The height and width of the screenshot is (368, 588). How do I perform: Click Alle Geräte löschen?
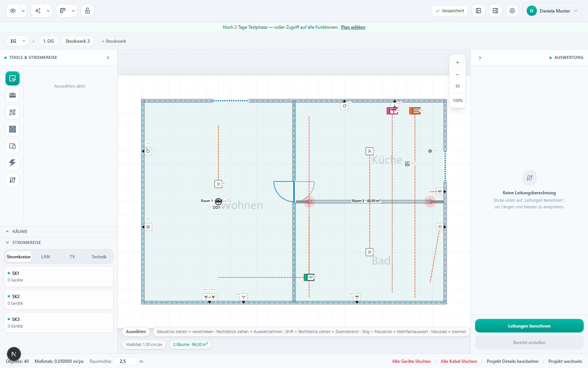click(411, 361)
